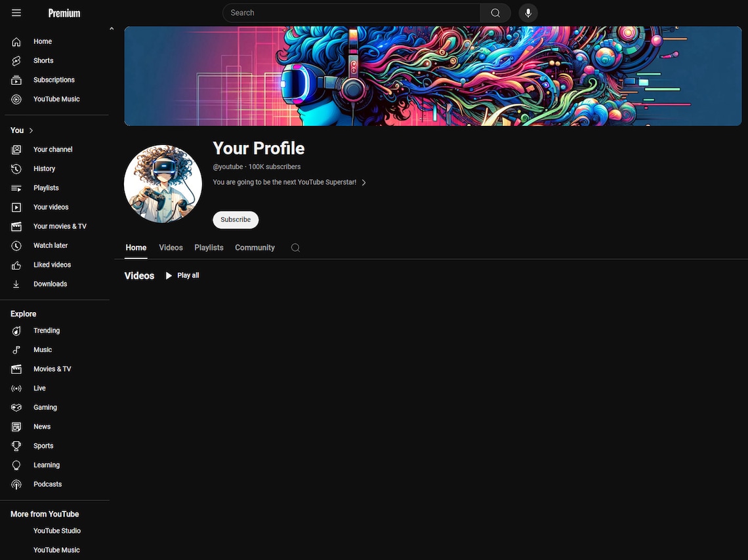The image size is (748, 560).
Task: Open the Podcasts section
Action: pyautogui.click(x=47, y=484)
